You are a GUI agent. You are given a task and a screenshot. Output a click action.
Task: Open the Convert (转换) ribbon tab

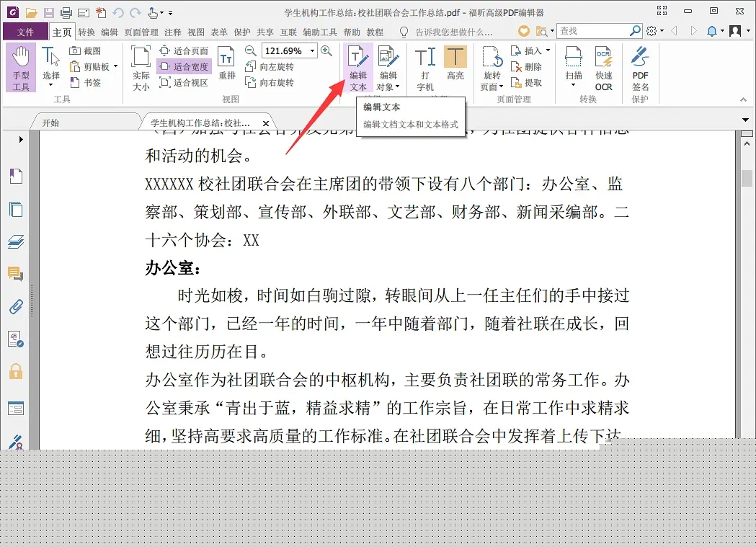[86, 32]
